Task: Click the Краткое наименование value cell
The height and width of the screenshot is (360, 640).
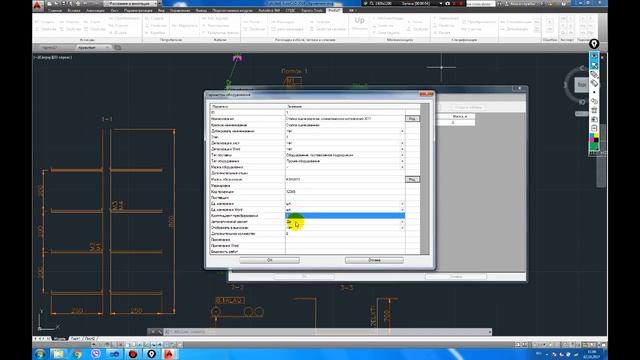Action: pos(345,125)
